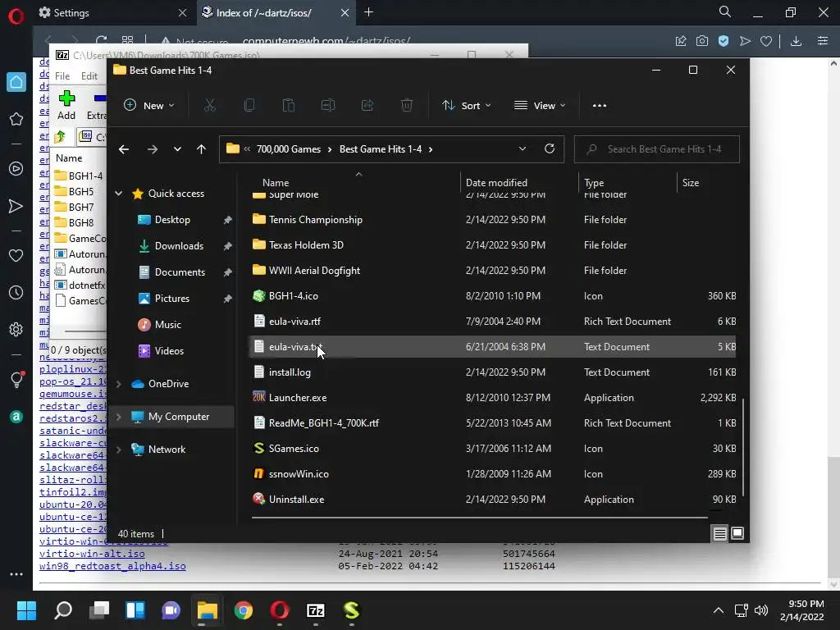Open Opera heart pinboards sidebar icon
The height and width of the screenshot is (630, 840).
pos(16,256)
